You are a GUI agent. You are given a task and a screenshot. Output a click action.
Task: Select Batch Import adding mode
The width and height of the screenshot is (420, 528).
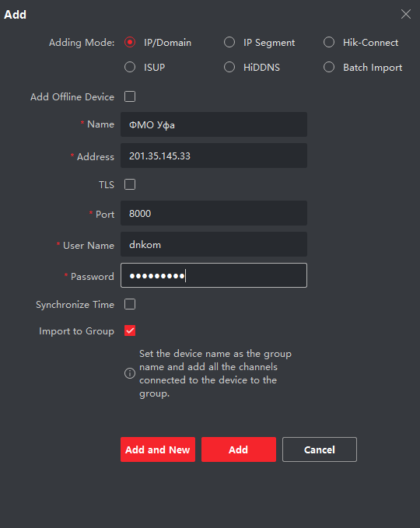(329, 67)
